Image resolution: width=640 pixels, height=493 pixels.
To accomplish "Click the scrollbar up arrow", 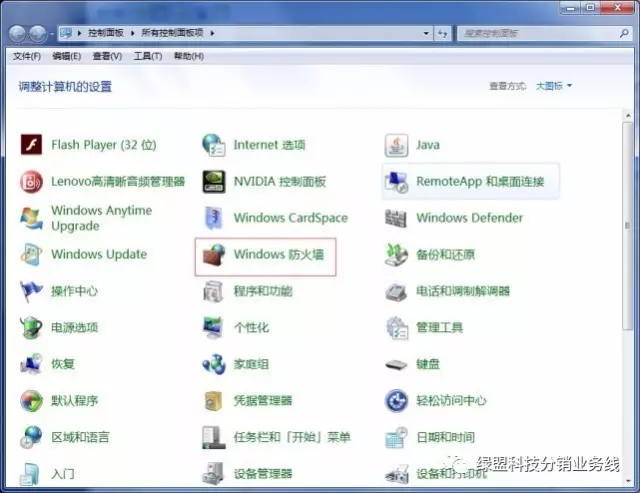I will point(628,116).
